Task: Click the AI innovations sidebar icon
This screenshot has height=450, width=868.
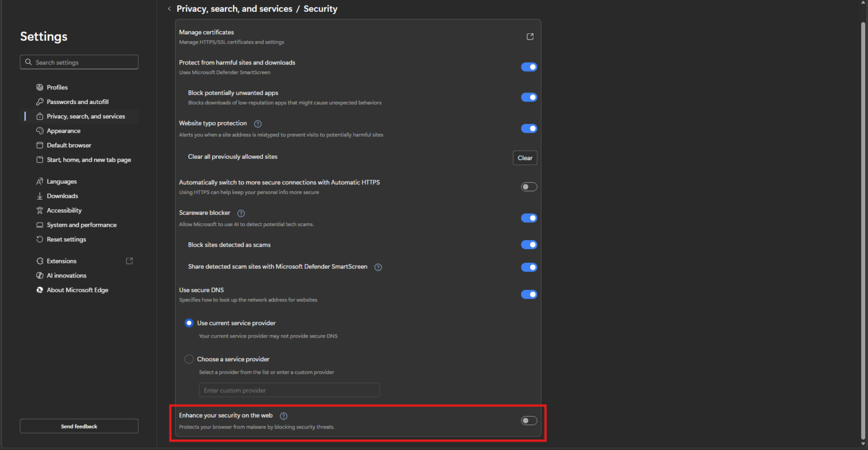Action: [x=40, y=275]
